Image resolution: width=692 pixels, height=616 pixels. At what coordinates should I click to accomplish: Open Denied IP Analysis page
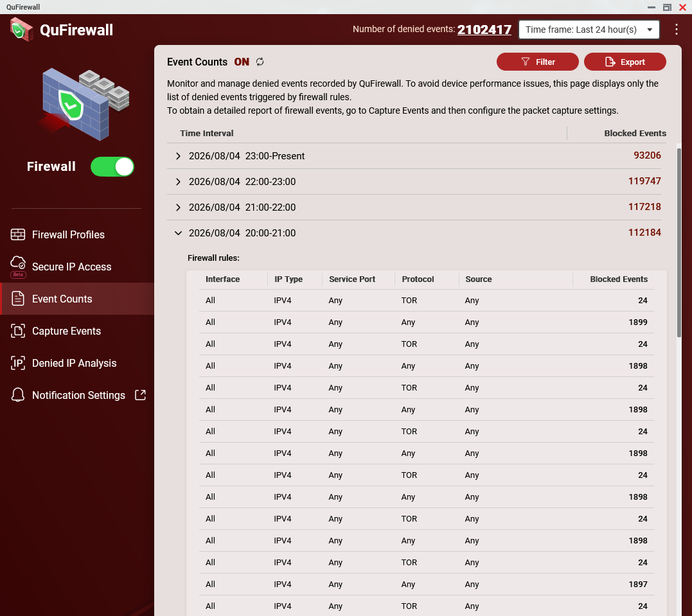click(74, 363)
